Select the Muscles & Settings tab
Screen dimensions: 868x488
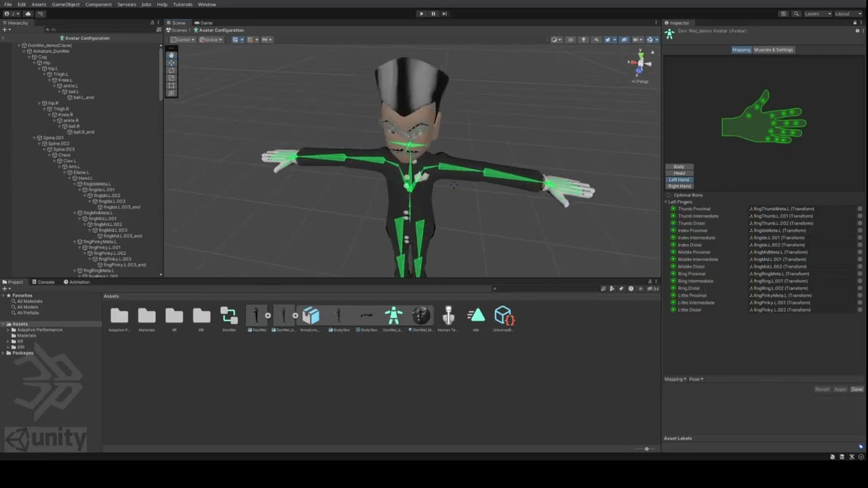click(773, 49)
